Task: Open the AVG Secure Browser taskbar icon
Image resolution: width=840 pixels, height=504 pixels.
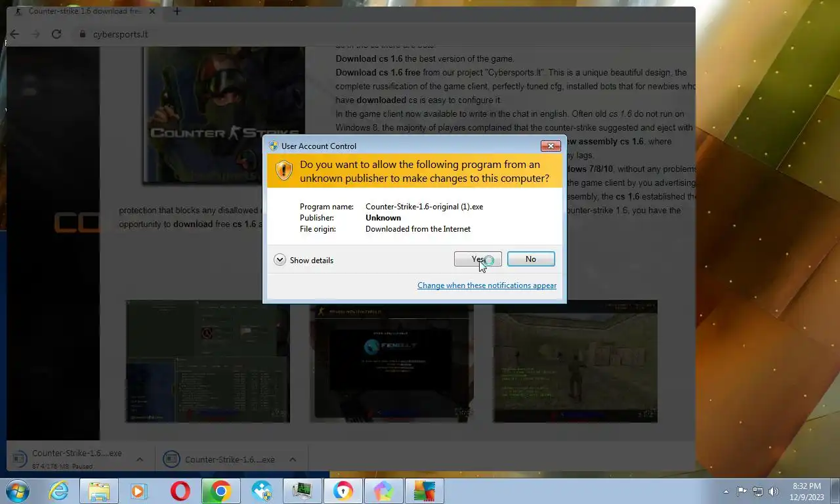Action: (x=343, y=491)
